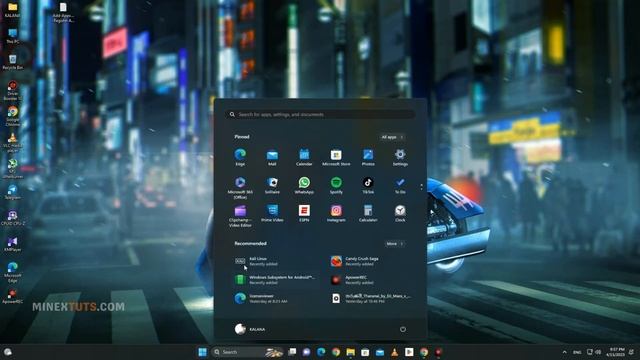Open the pinned Edge app in Start

point(240,157)
